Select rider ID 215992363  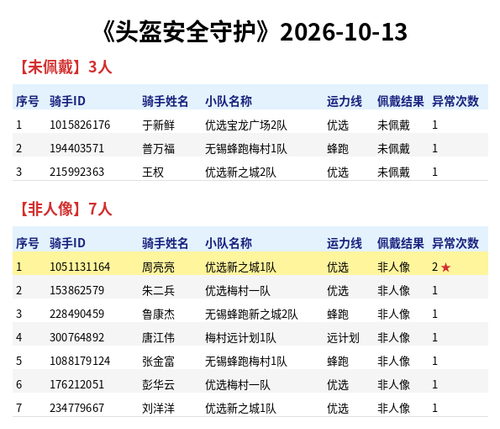click(x=77, y=172)
